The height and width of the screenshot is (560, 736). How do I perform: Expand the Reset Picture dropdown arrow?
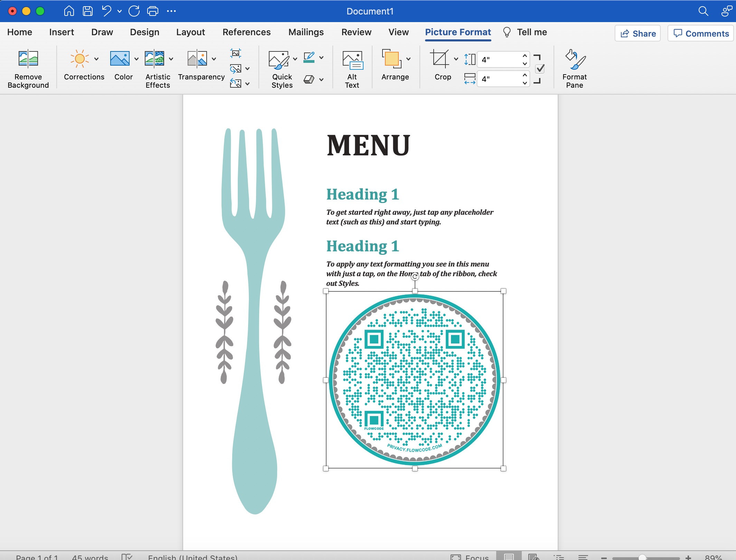point(247,84)
